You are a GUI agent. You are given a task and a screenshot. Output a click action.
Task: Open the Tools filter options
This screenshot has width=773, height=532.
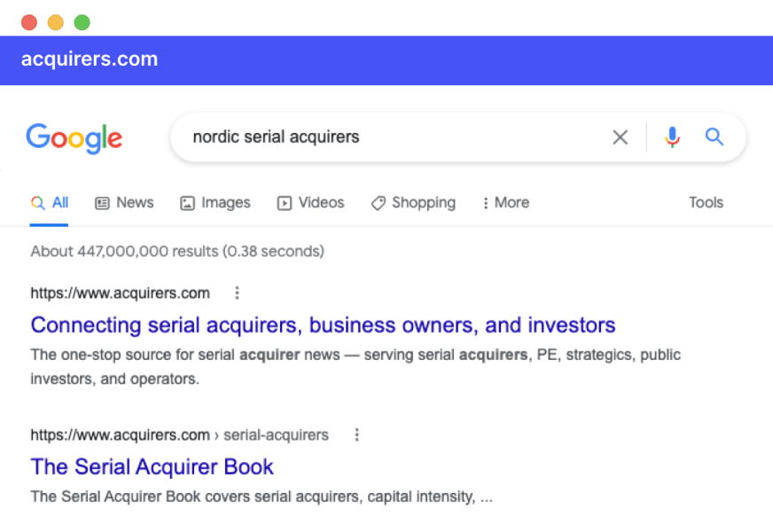pyautogui.click(x=706, y=203)
